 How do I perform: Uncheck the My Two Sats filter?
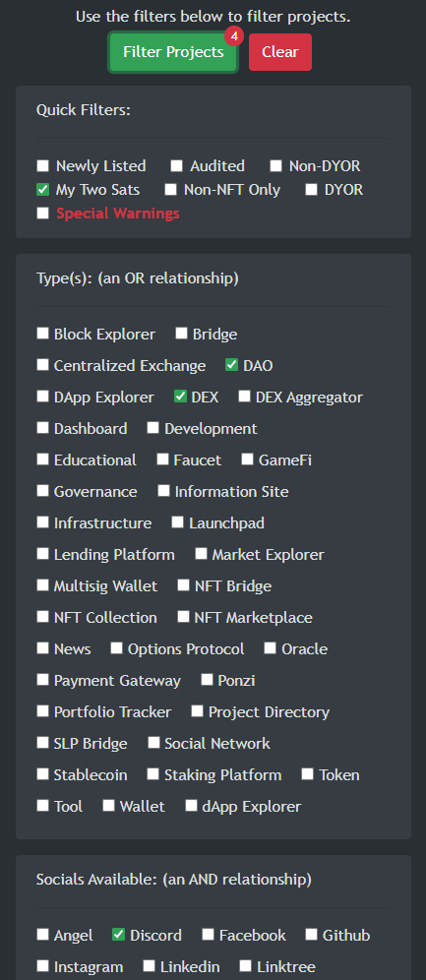(42, 189)
